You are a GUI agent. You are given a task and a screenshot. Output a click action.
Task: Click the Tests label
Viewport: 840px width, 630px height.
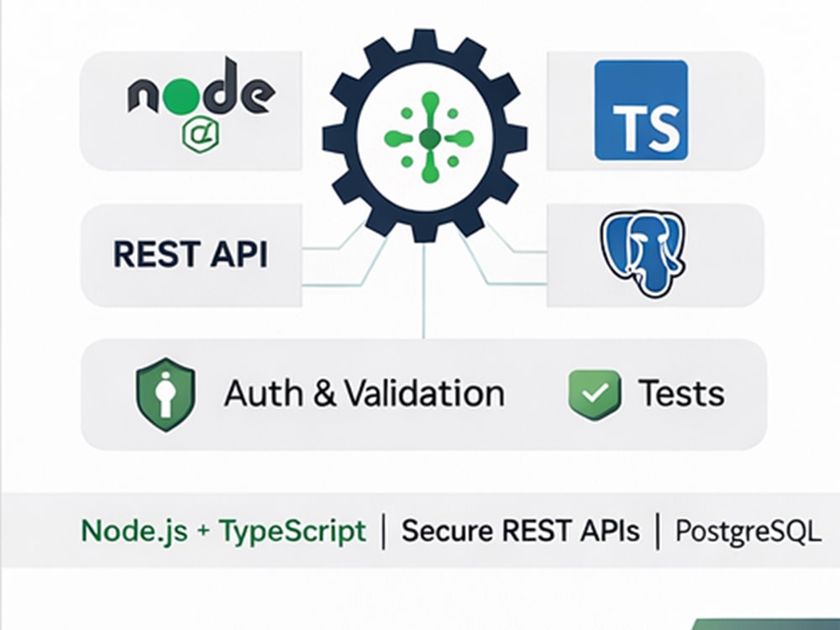click(681, 394)
